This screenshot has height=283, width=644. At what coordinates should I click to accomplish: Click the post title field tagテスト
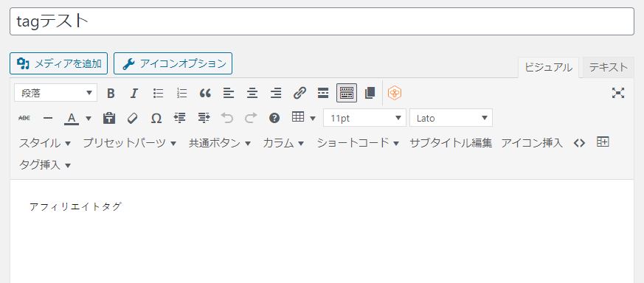(x=322, y=21)
